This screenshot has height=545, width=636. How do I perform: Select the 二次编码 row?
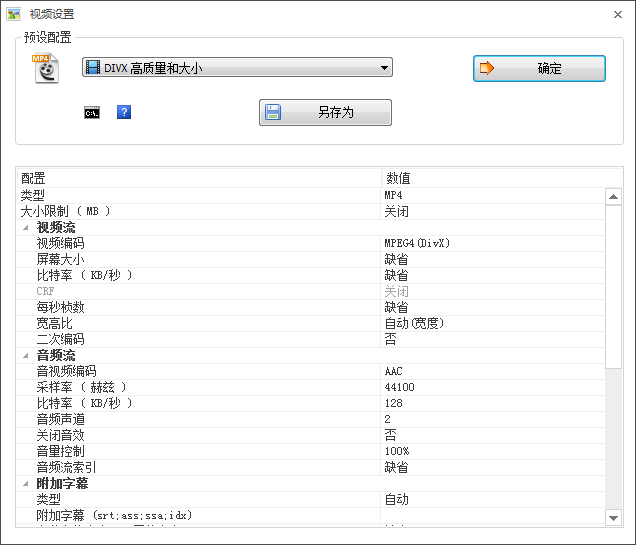(311, 339)
